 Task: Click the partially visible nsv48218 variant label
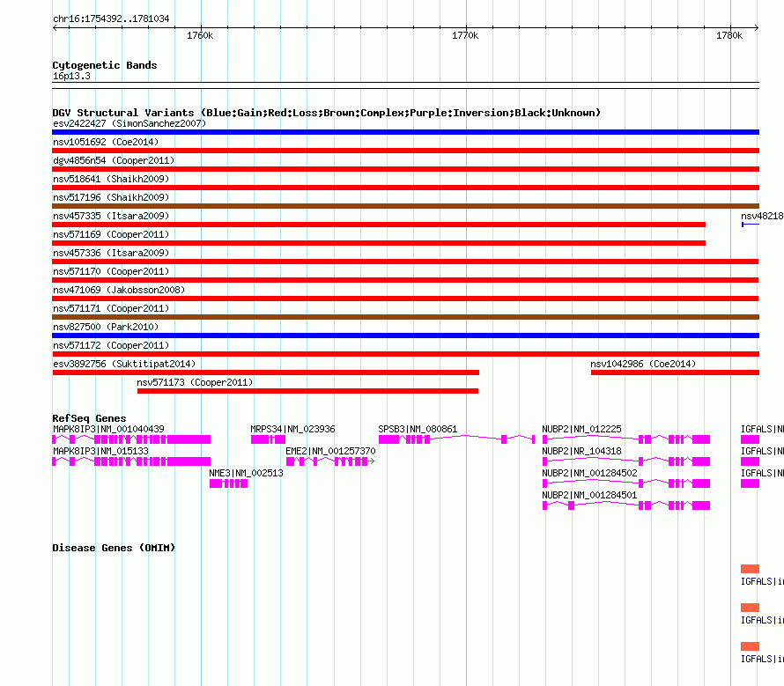pos(762,216)
